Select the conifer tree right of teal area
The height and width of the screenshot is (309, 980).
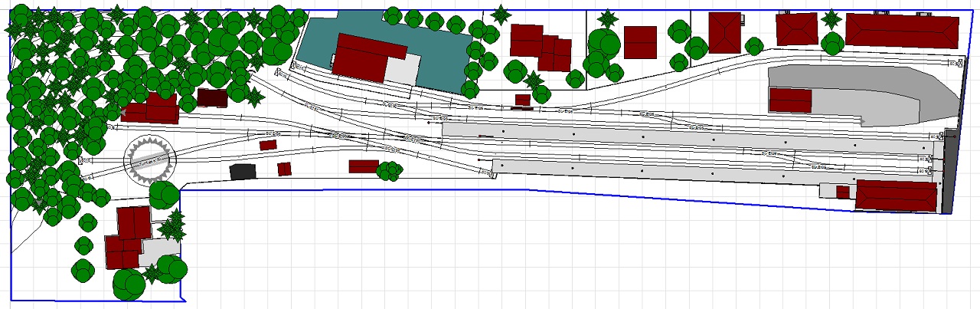click(x=501, y=15)
